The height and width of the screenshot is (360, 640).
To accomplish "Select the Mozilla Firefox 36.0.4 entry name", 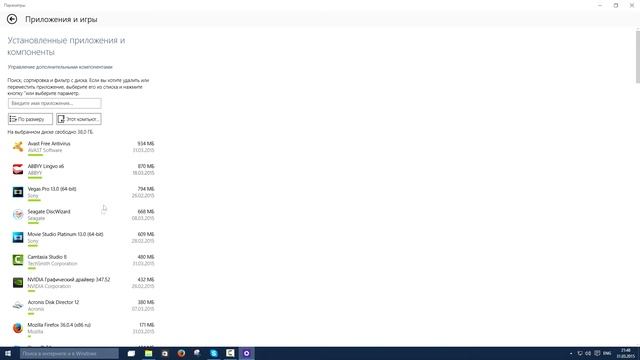I will [x=59, y=325].
